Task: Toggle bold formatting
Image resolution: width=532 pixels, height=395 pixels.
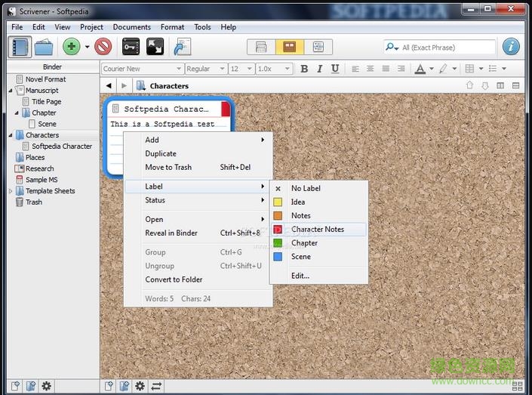Action: point(304,69)
